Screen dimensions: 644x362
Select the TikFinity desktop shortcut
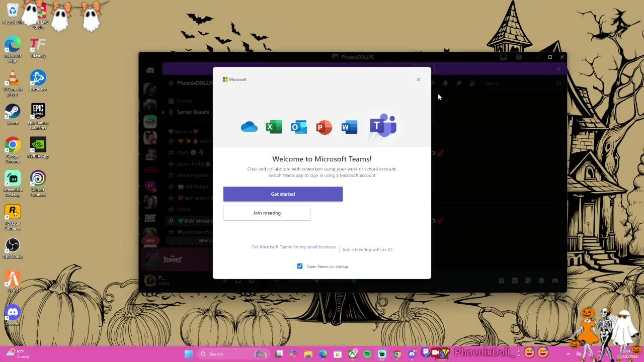pos(38,48)
